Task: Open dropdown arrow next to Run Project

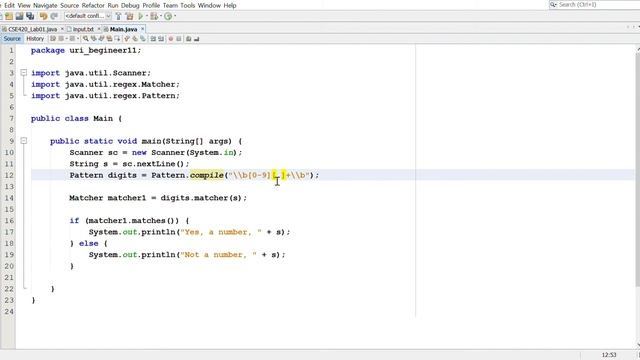Action: (147, 16)
